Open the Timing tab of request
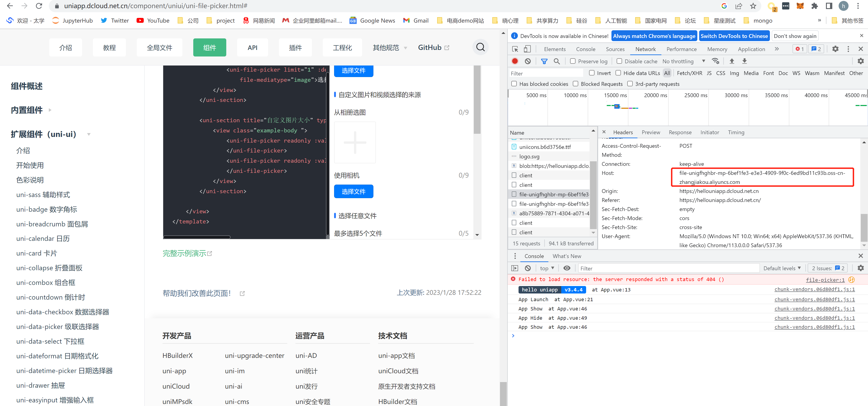 point(736,132)
